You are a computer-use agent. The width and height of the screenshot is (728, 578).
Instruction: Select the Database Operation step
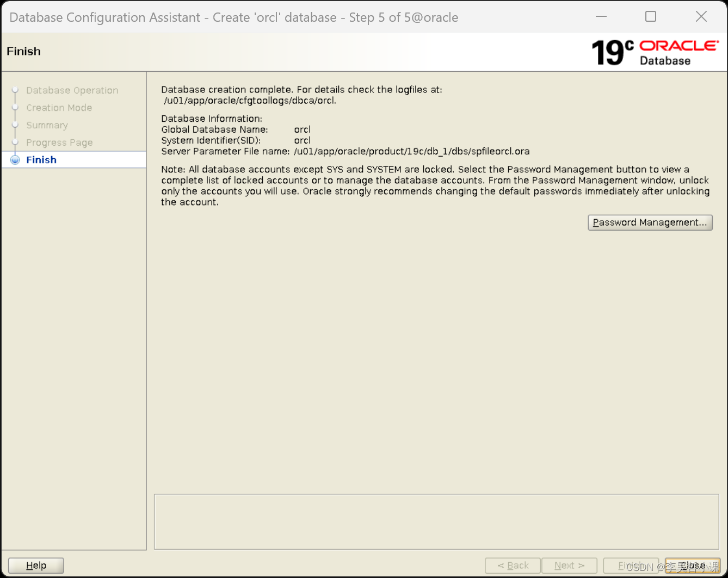coord(72,90)
